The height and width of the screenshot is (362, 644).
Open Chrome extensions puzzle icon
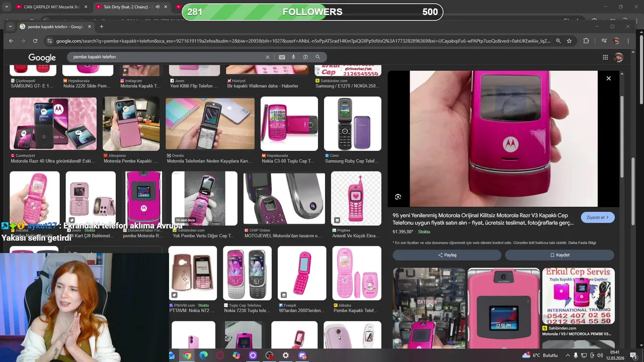click(x=586, y=41)
